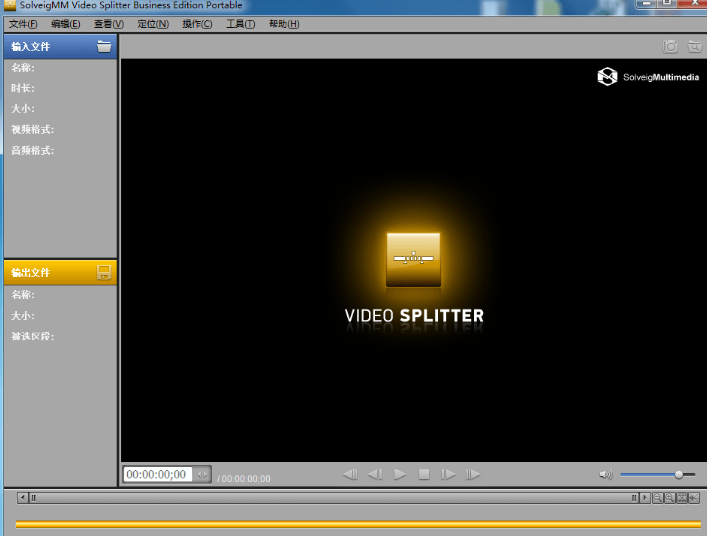Click the timeline scrollbar right arrow
Image resolution: width=707 pixels, height=536 pixels.
click(x=645, y=498)
